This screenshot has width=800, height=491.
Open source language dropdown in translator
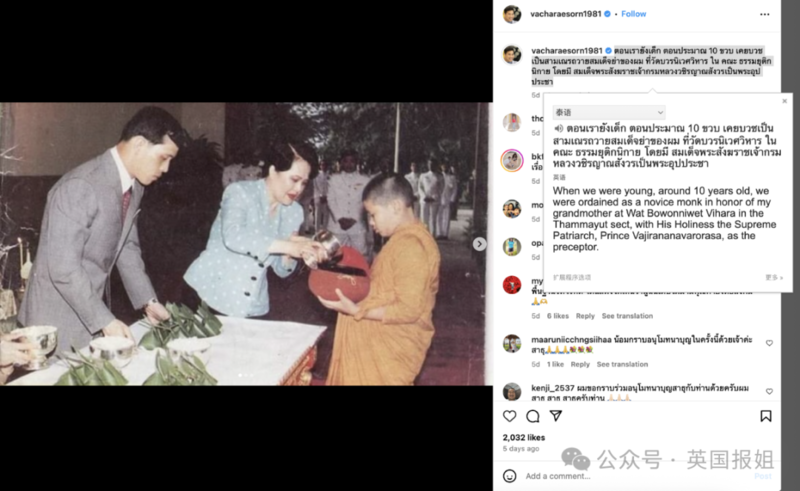pyautogui.click(x=609, y=112)
